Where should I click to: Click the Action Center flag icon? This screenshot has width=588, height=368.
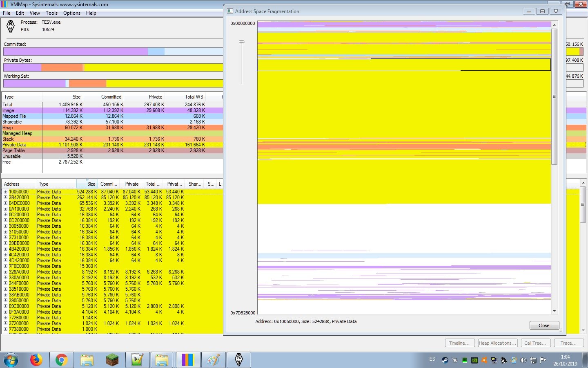[543, 360]
